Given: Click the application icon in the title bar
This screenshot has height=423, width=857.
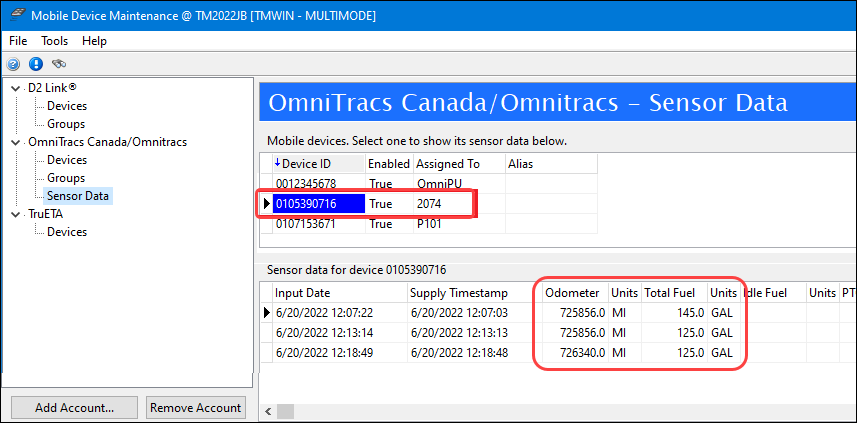Looking at the screenshot, I should [16, 15].
